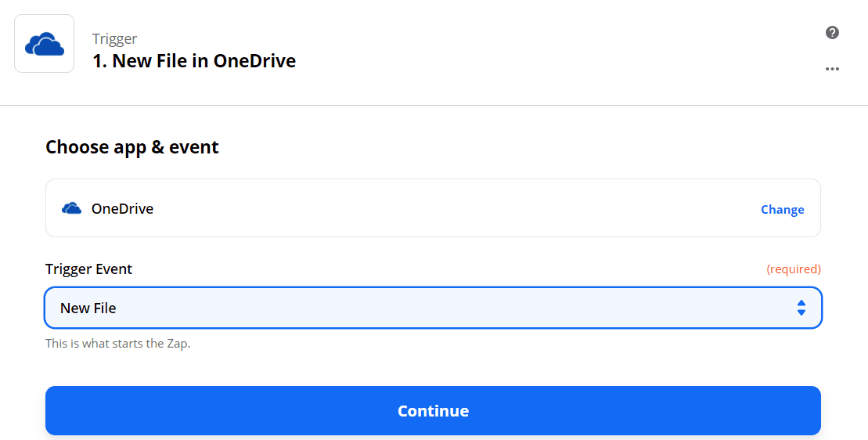Click the small OneDrive cloud icon in app row
Image resolution: width=868 pixels, height=440 pixels.
pos(71,208)
